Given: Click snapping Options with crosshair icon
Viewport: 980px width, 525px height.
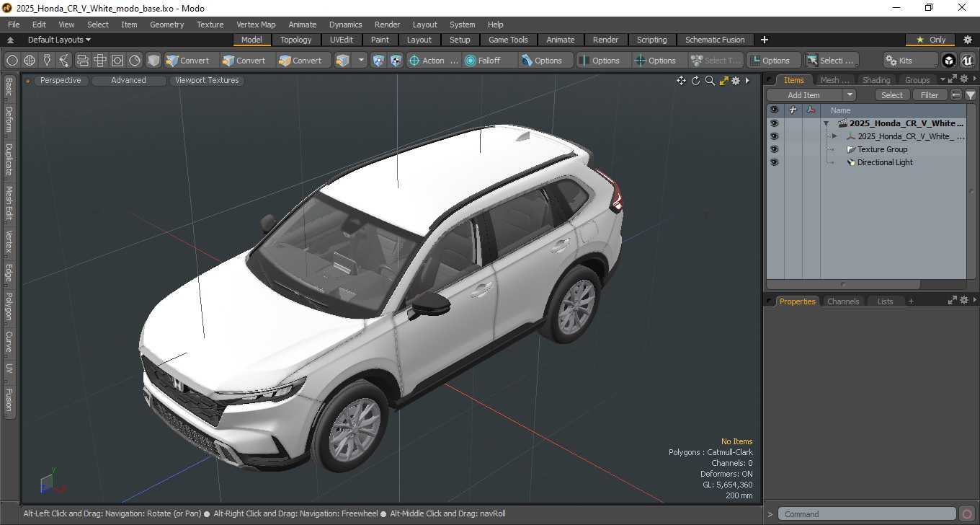Looking at the screenshot, I should [660, 61].
